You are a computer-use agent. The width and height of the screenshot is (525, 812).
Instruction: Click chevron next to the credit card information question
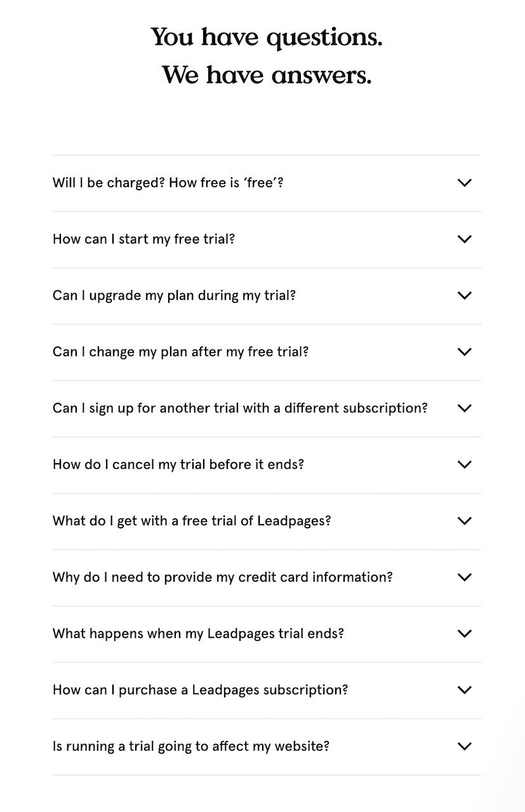(x=465, y=577)
